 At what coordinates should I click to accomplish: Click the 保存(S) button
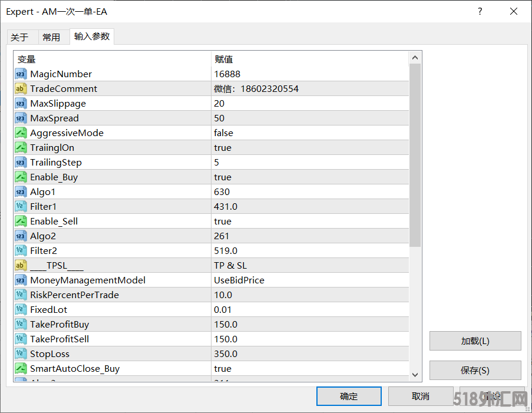pos(475,370)
